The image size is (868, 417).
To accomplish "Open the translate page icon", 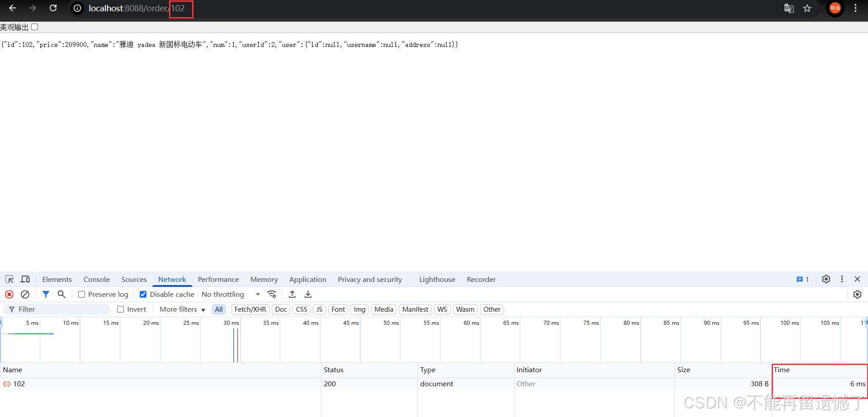I will [789, 8].
